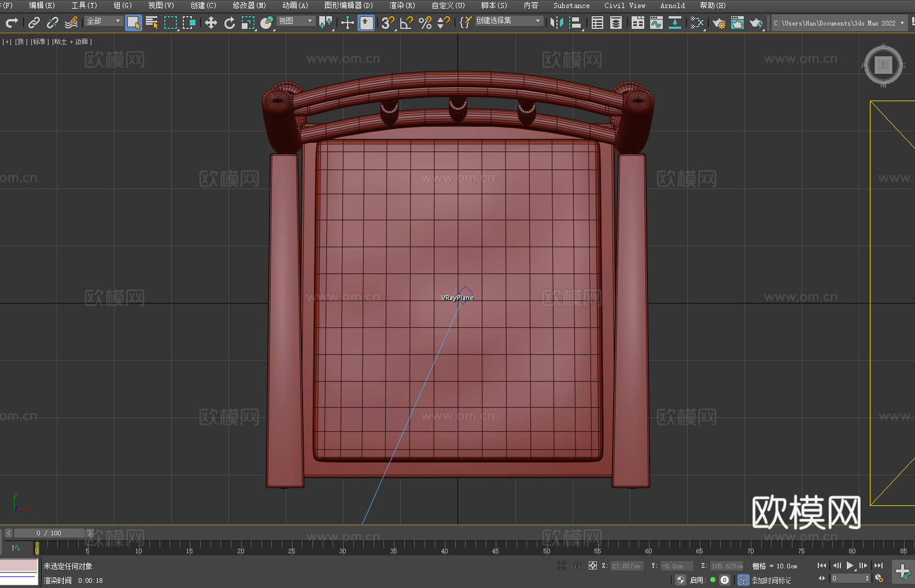Open the project path dropdown arrow
The height and width of the screenshot is (588, 915).
click(902, 23)
